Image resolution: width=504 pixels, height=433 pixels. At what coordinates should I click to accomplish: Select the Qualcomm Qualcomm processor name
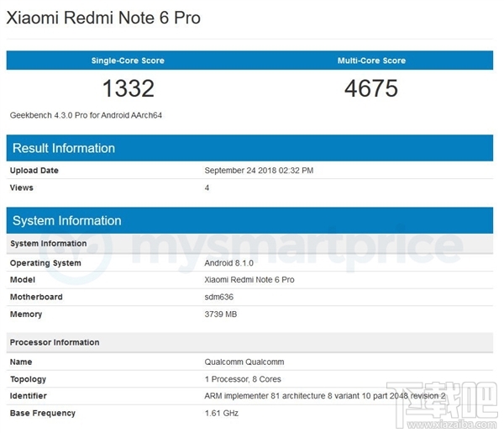[244, 362]
